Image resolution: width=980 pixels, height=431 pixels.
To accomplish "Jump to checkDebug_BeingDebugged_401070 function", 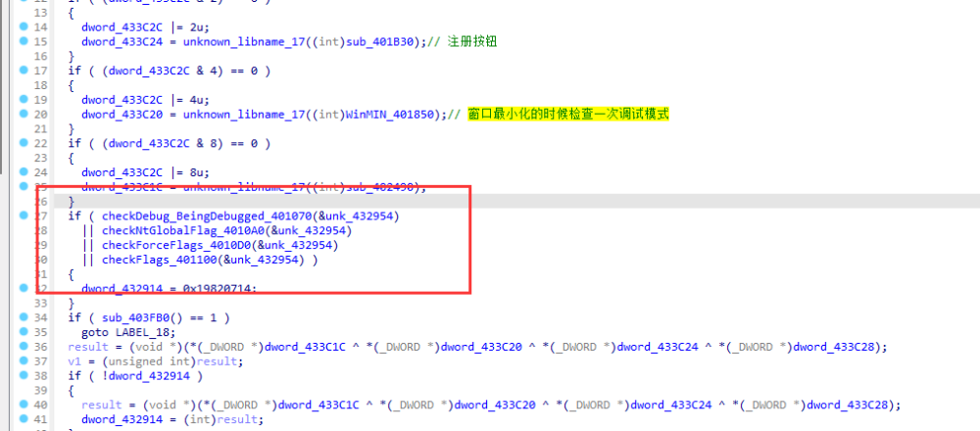I will point(195,215).
